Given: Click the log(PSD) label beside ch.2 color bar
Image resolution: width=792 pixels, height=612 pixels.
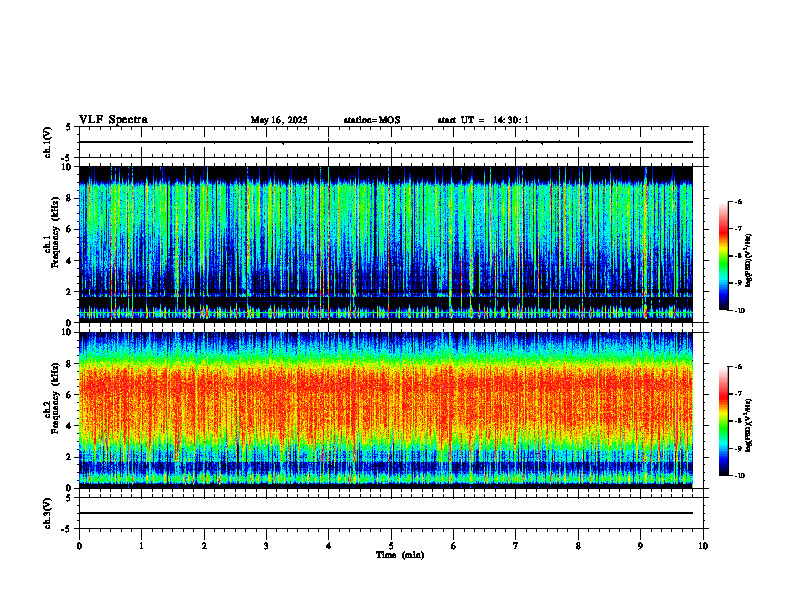Looking at the screenshot, I should coord(749,425).
